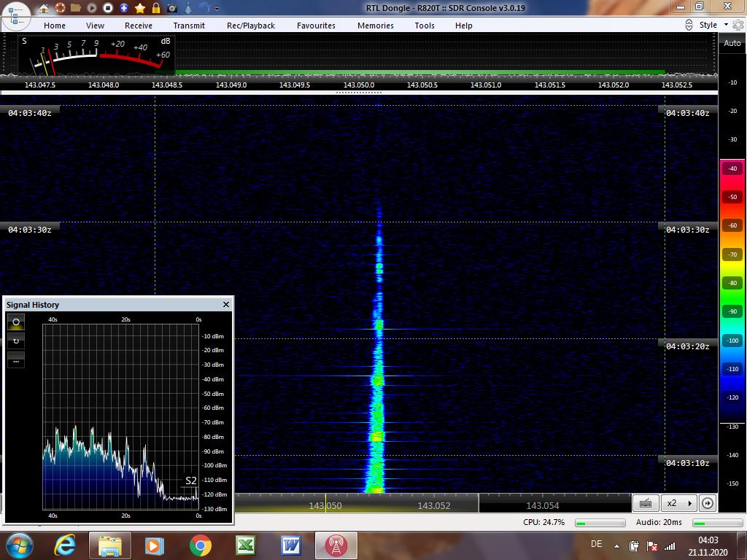The height and width of the screenshot is (560, 747).
Task: Open the SDR Console application menu orb
Action: coord(17,15)
